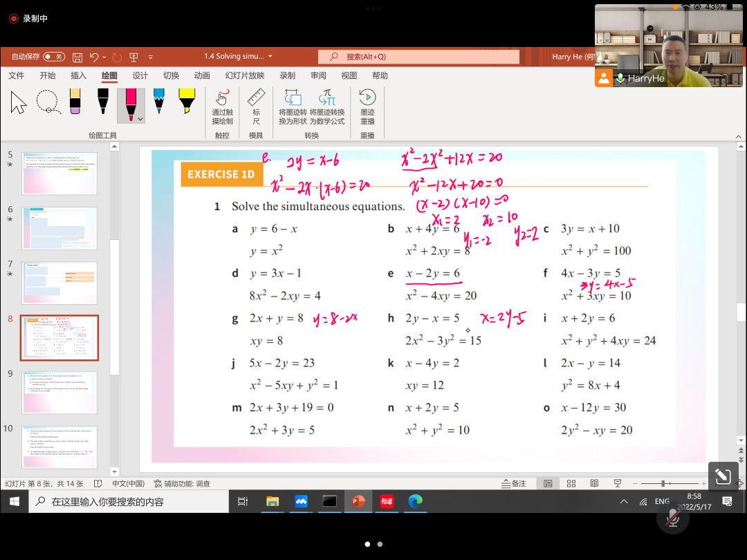Click slide area scroll-down arrow

click(741, 440)
